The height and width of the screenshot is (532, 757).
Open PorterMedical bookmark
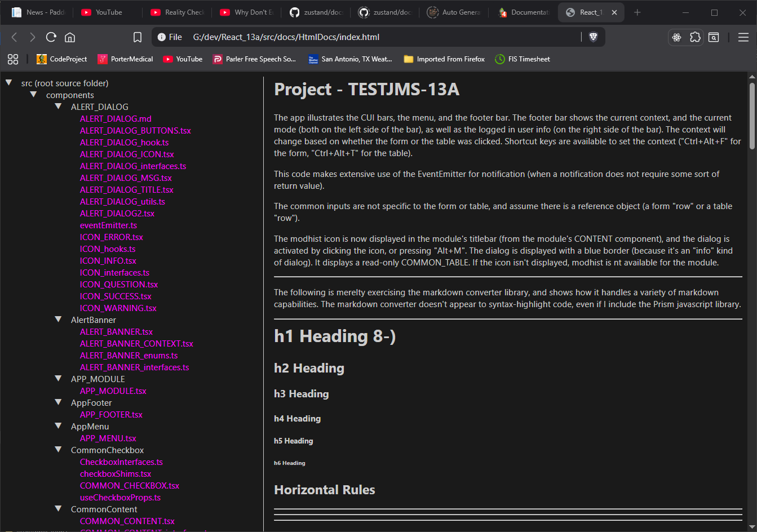(125, 59)
